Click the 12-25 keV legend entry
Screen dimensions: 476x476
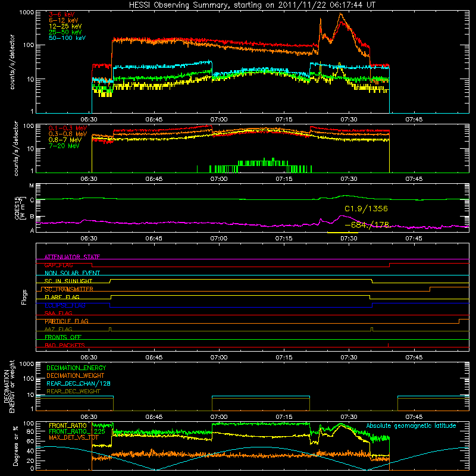click(x=65, y=26)
